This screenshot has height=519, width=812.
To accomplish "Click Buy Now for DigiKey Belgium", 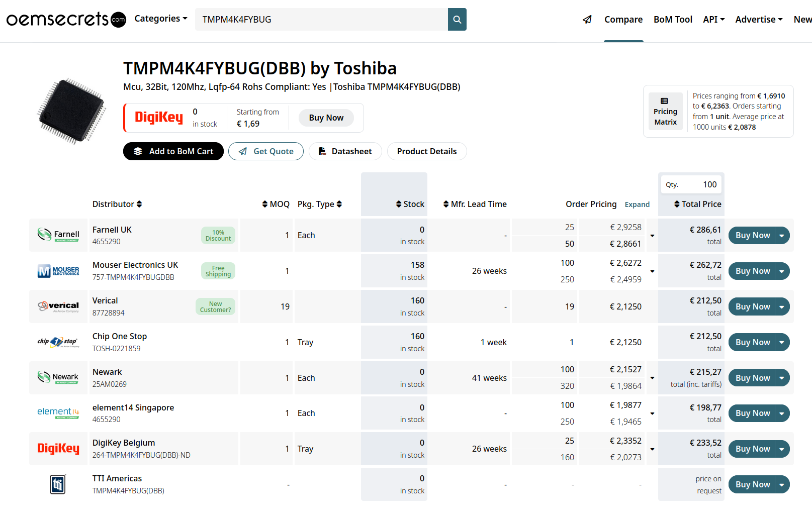I will tap(752, 449).
